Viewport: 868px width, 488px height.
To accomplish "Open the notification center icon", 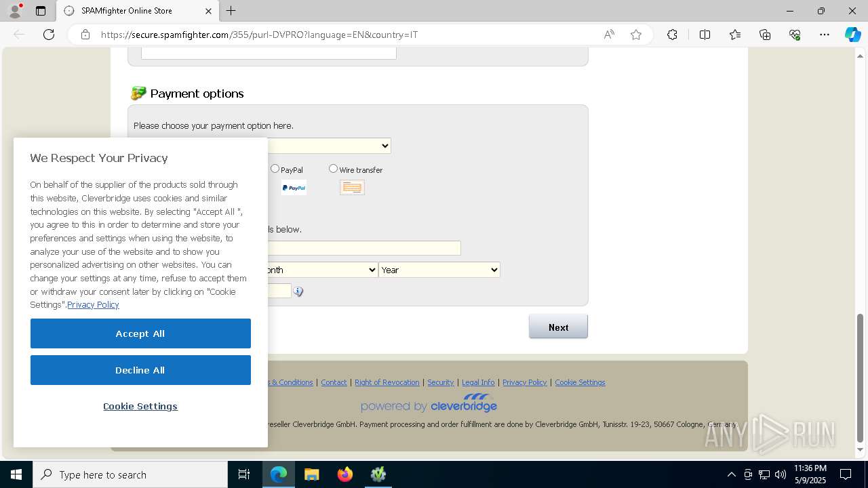I will click(846, 474).
